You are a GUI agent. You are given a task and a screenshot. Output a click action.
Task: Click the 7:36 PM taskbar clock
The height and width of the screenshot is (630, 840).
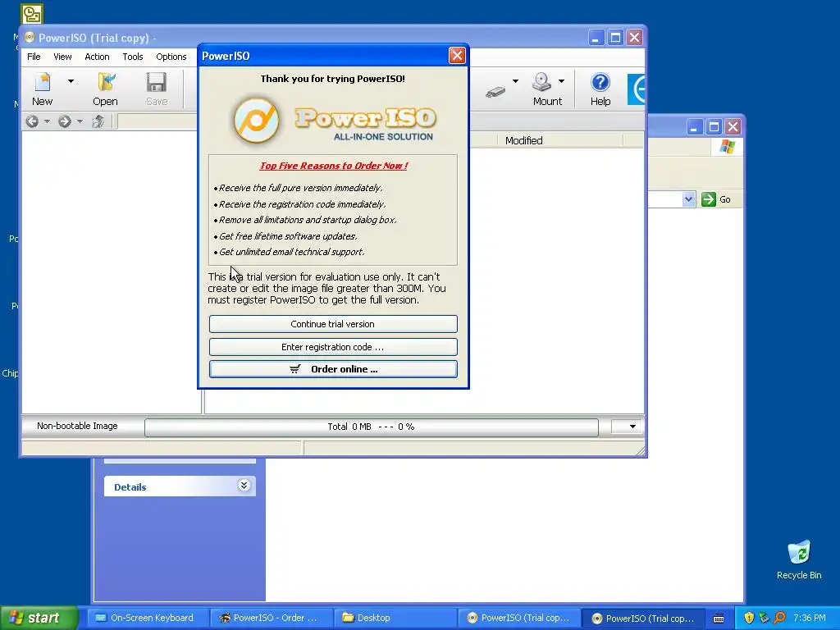pos(810,618)
